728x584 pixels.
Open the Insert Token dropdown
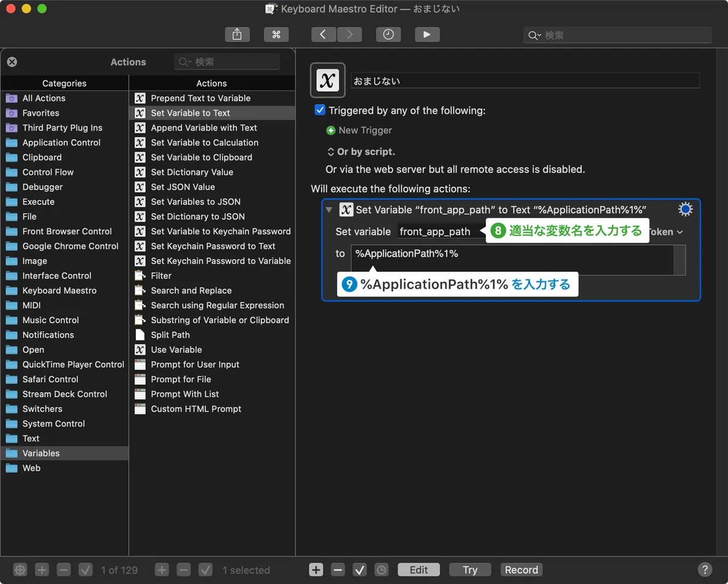[x=666, y=232]
